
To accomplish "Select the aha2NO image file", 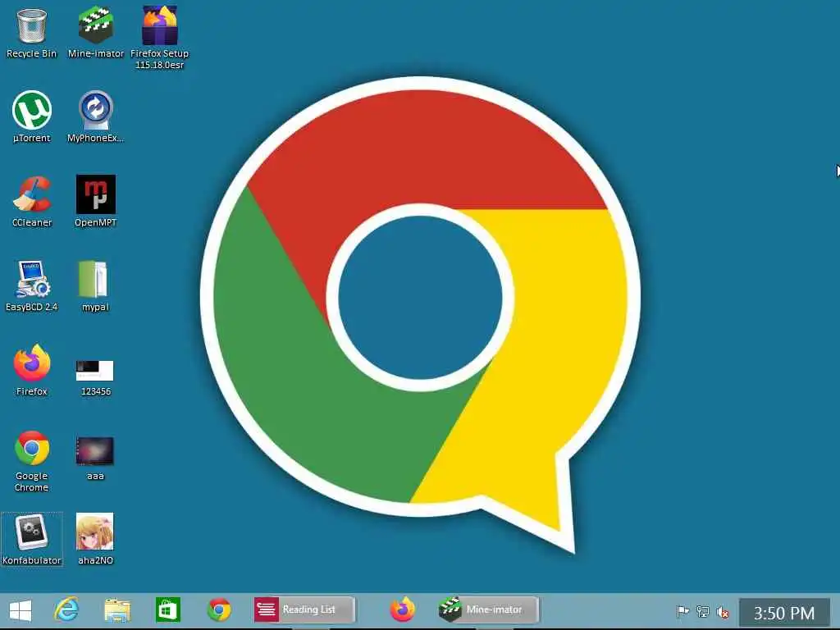I will point(95,540).
